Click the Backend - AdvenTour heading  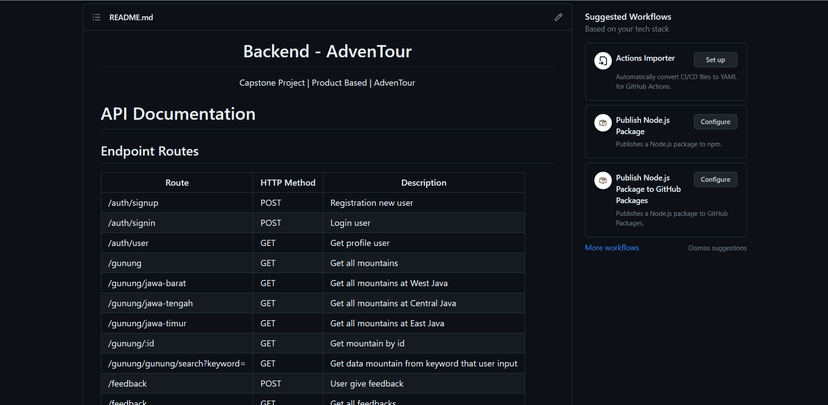click(327, 51)
